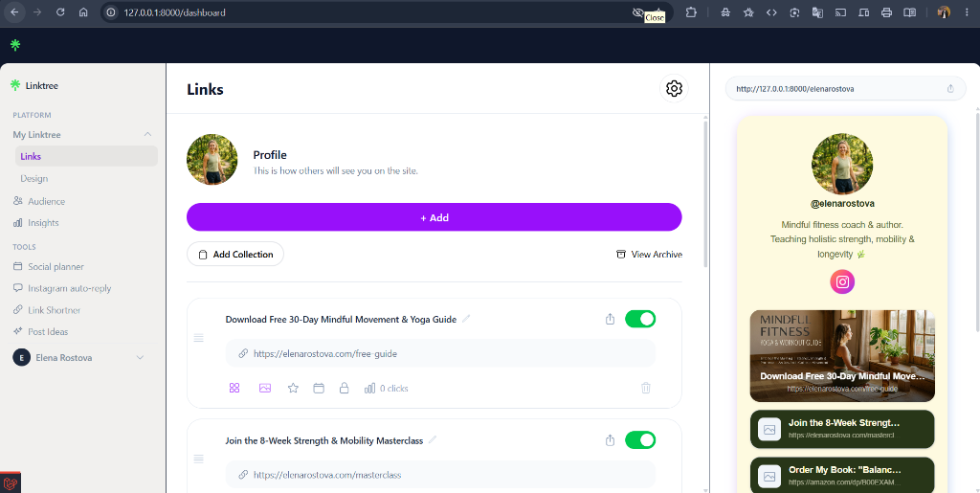Grab drag handle of Masterclass link
The image size is (980, 493).
click(199, 459)
